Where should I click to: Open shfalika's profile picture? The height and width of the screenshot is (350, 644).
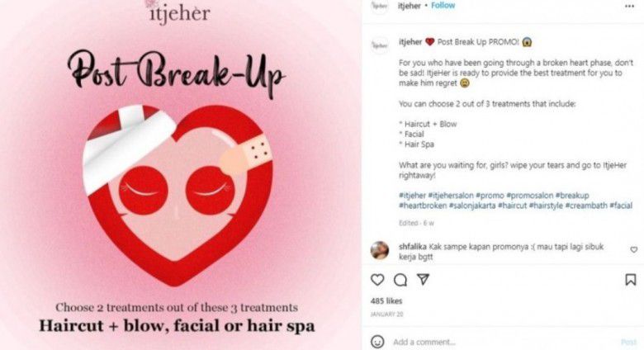[x=380, y=250]
